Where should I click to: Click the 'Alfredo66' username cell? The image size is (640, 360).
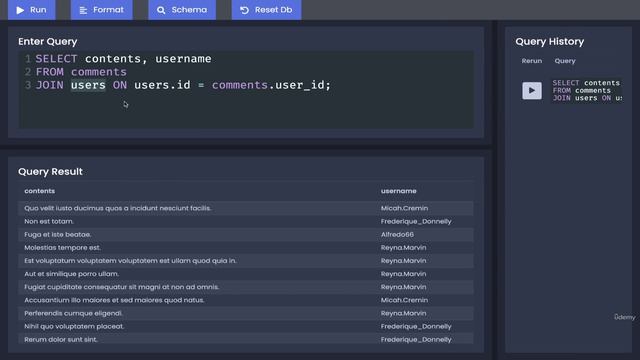point(397,234)
